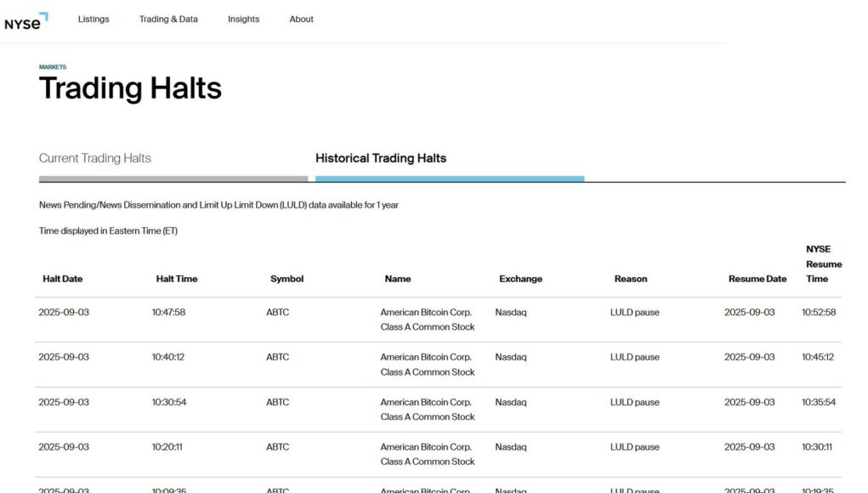Image resolution: width=868 pixels, height=493 pixels.
Task: Click halt date 2025-09-03 in 10:20:11 row
Action: pos(64,447)
